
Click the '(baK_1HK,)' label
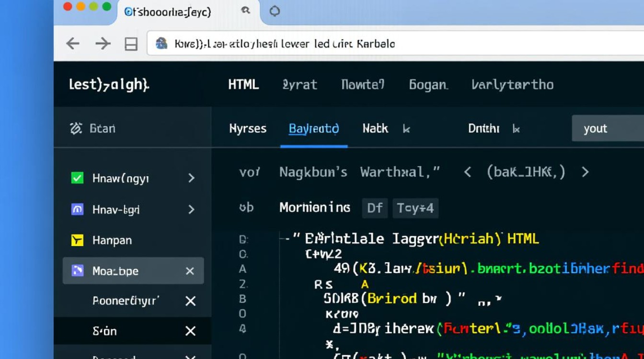pyautogui.click(x=526, y=172)
